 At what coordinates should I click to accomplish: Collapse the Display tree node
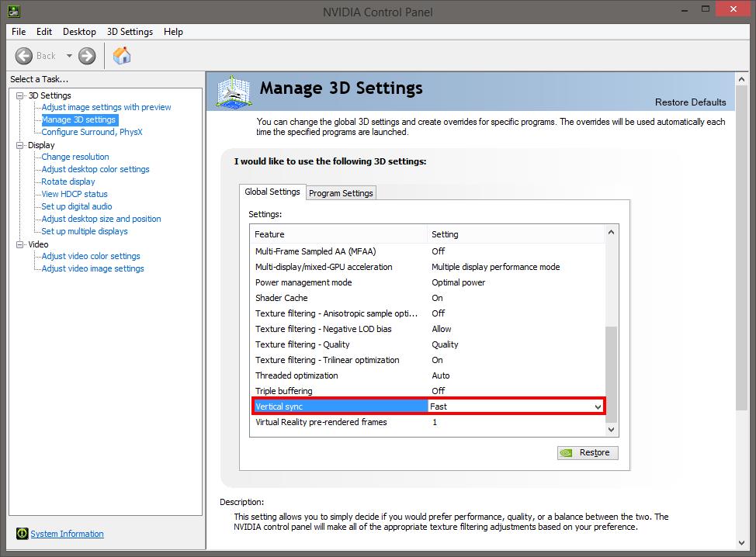[20, 145]
